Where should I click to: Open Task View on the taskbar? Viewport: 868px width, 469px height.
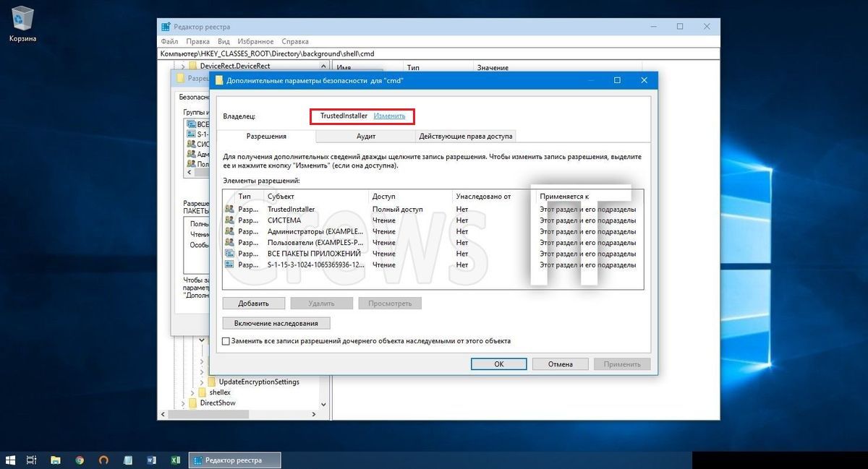point(32,460)
